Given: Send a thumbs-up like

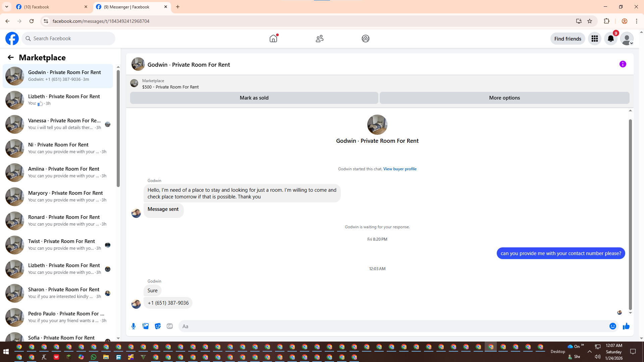Looking at the screenshot, I should [626, 326].
